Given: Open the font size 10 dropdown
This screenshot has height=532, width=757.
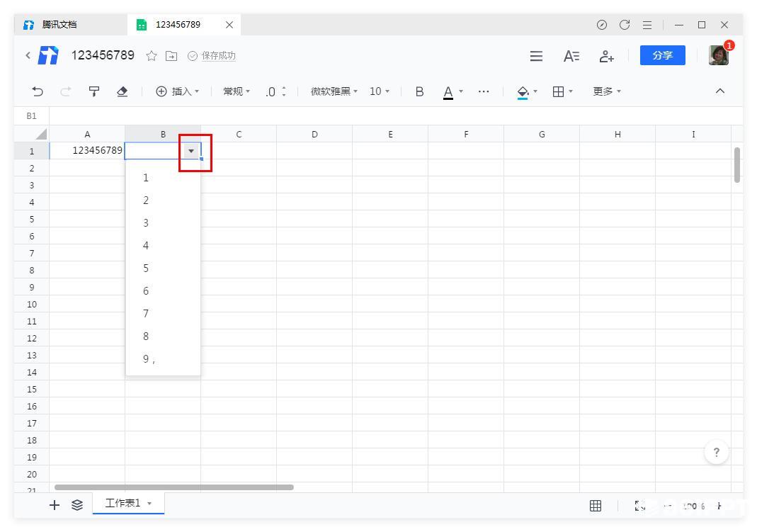Looking at the screenshot, I should click(380, 91).
